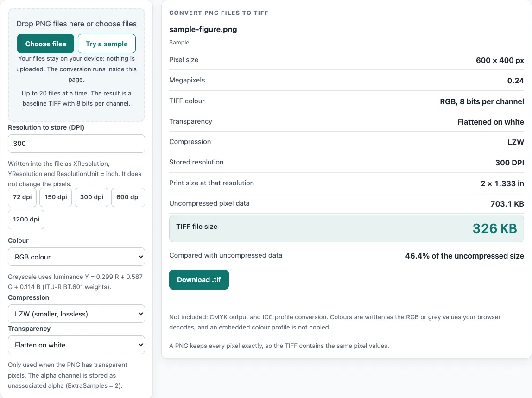Set resolution preset to 72 dpi
The image size is (532, 398).
pos(22,197)
